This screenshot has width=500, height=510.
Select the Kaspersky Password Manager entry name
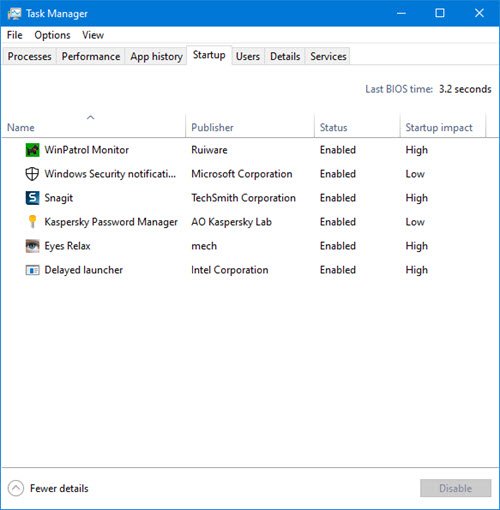[x=111, y=222]
